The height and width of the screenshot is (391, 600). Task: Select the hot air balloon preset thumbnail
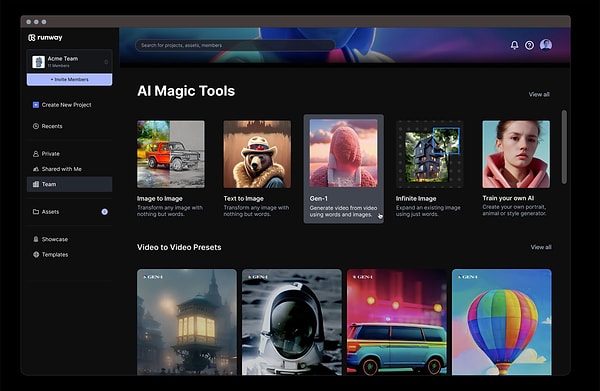pyautogui.click(x=502, y=322)
